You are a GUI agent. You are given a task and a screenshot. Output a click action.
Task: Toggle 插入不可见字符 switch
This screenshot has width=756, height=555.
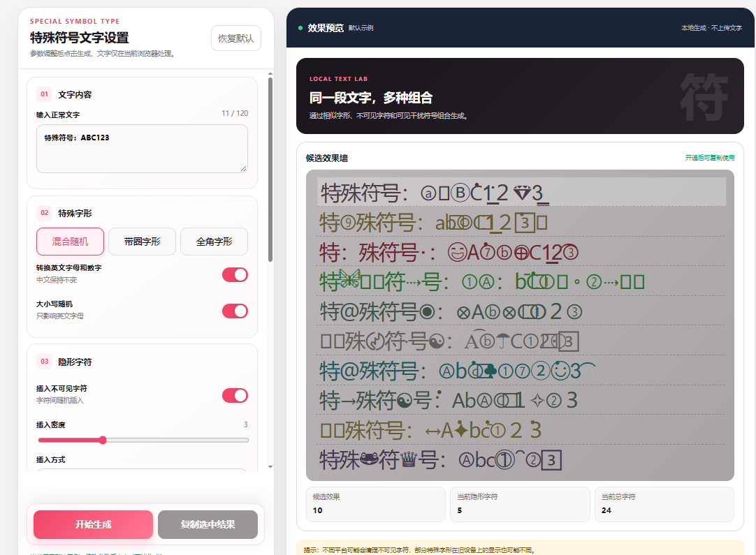(235, 396)
